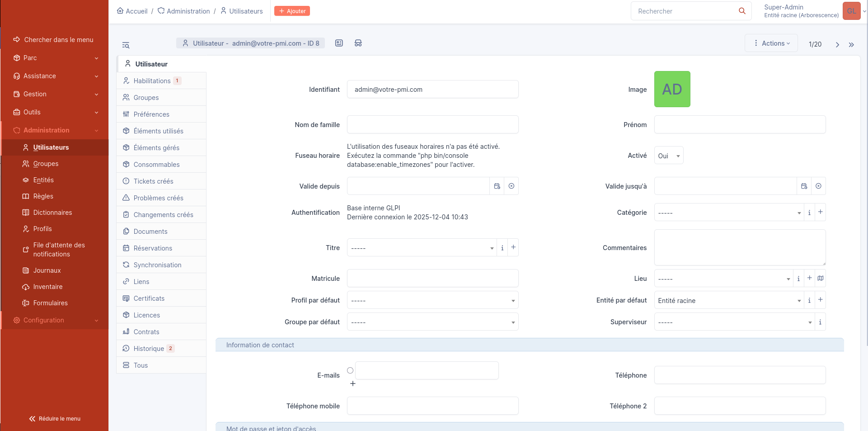Click the Ajouter button
This screenshot has width=868, height=431.
click(292, 11)
